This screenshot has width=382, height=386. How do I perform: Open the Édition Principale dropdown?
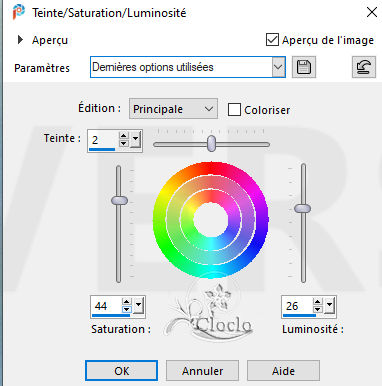coord(173,109)
